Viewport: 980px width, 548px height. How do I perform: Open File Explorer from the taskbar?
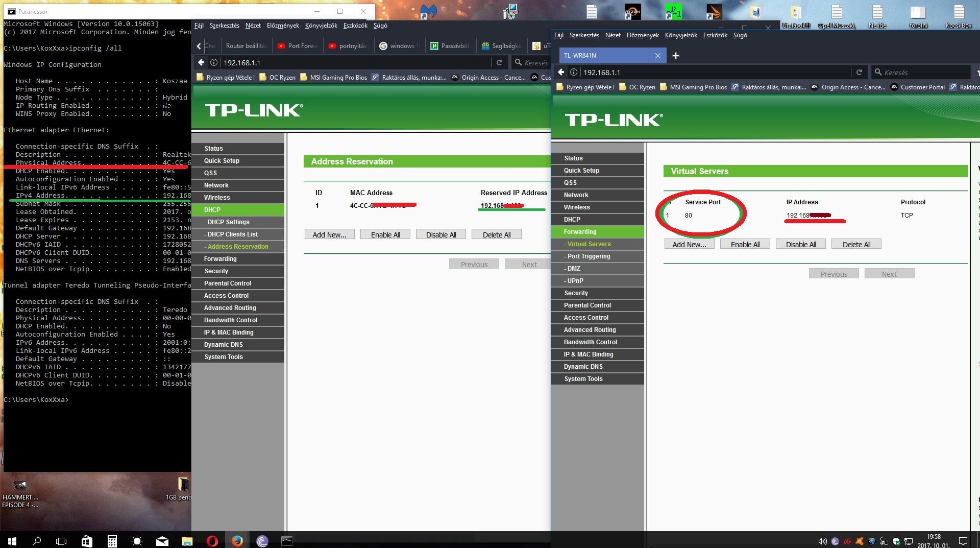(187, 541)
